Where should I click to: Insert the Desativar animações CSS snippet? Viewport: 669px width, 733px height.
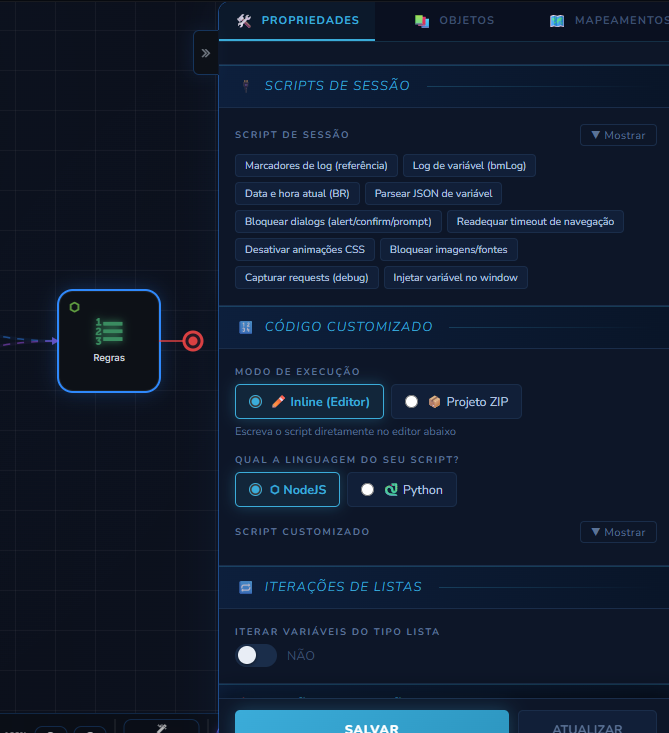(304, 250)
